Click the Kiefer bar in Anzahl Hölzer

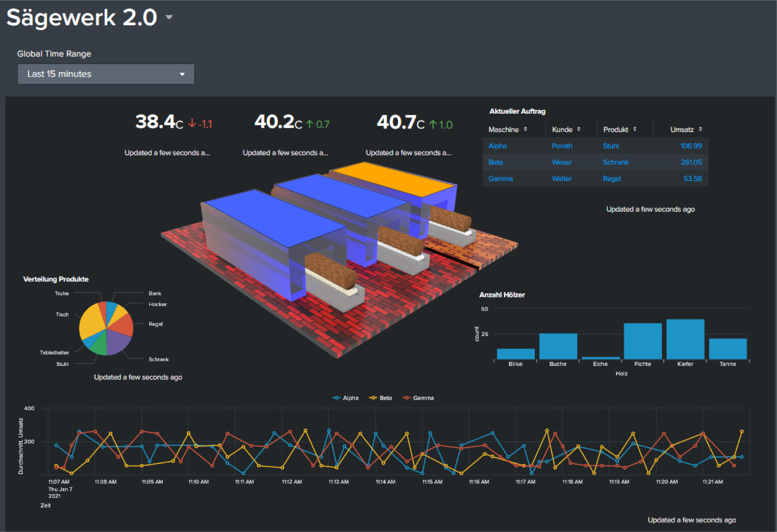685,339
